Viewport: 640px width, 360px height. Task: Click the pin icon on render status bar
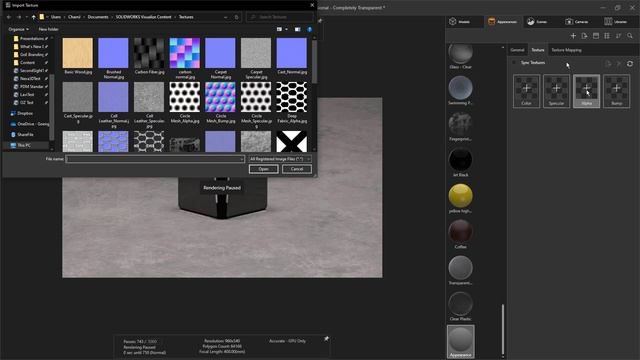pyautogui.click(x=326, y=339)
